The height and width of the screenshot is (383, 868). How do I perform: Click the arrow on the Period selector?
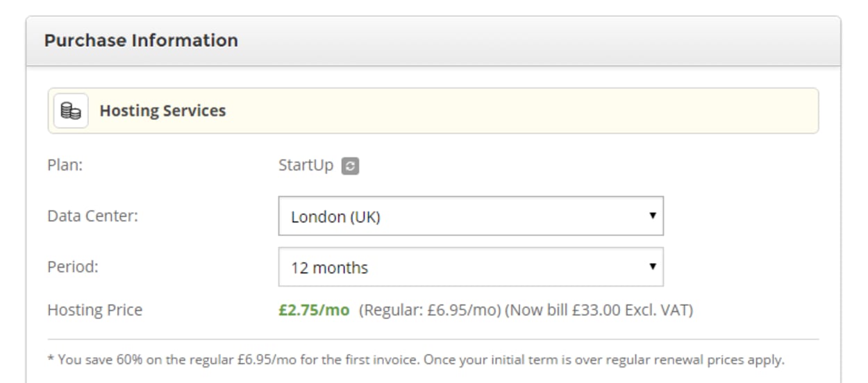click(x=652, y=266)
